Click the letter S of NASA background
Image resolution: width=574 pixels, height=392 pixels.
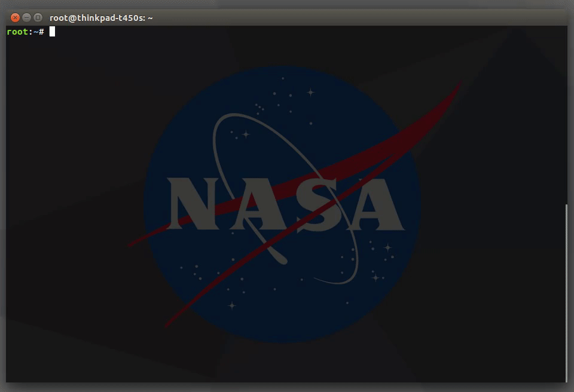317,205
